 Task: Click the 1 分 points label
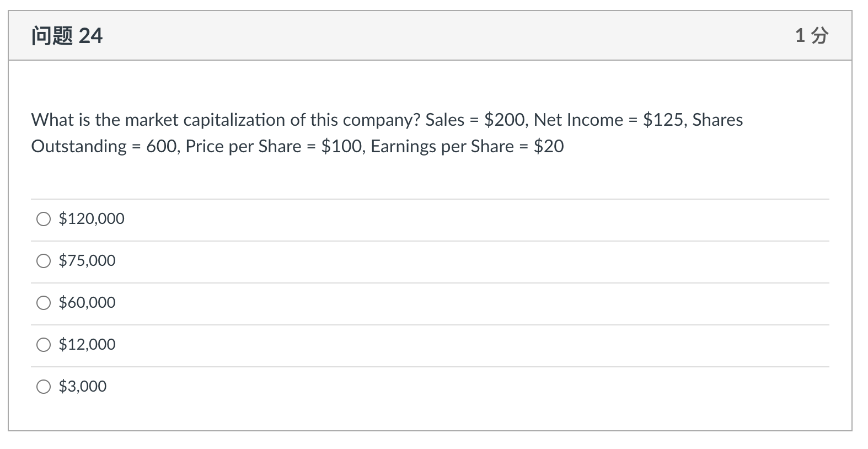pyautogui.click(x=811, y=36)
